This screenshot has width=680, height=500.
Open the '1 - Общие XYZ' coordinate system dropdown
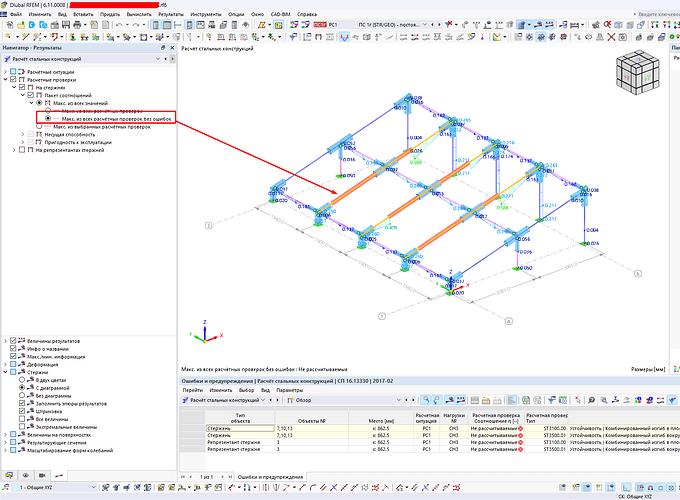(93, 487)
